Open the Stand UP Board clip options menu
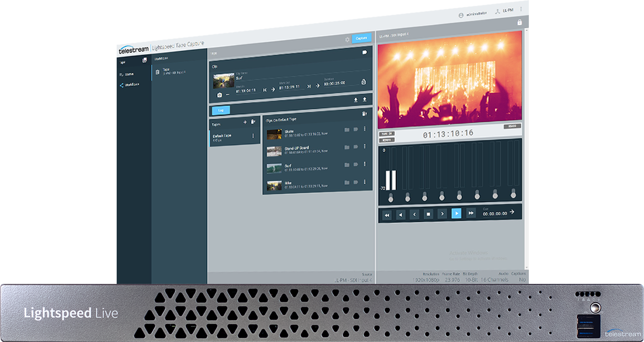This screenshot has height=342, width=644. click(x=365, y=146)
